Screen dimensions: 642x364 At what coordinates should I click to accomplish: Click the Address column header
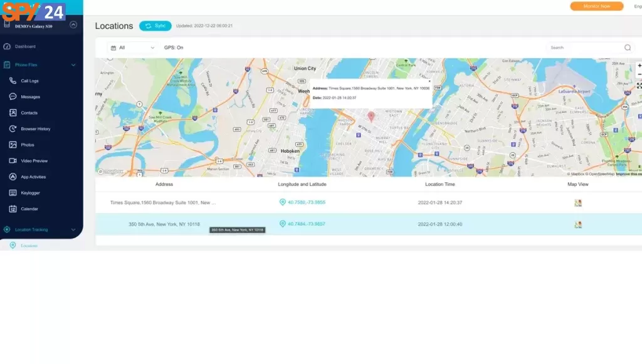[164, 184]
